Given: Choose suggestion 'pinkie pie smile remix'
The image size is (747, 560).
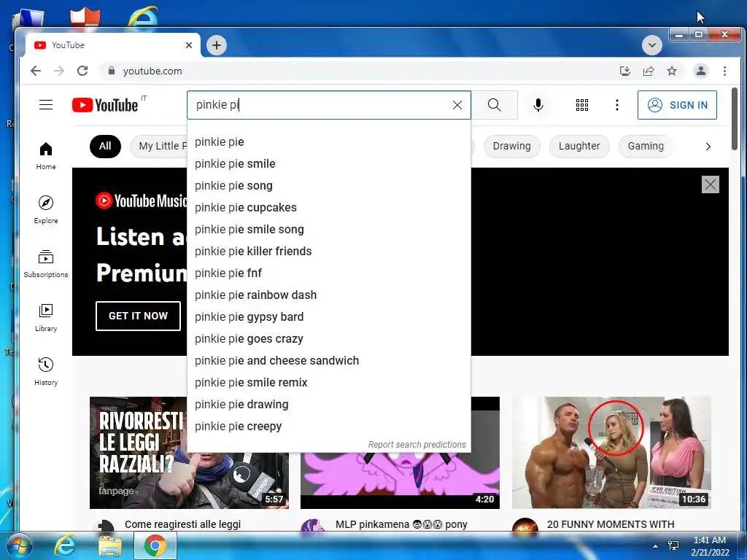Looking at the screenshot, I should pos(329,383).
